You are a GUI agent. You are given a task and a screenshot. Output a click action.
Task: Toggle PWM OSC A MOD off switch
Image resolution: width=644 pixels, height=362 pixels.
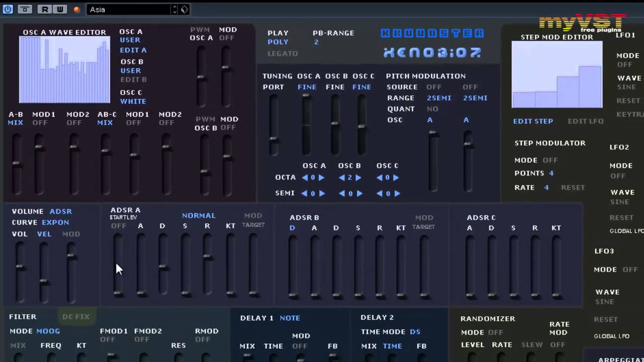tap(227, 38)
